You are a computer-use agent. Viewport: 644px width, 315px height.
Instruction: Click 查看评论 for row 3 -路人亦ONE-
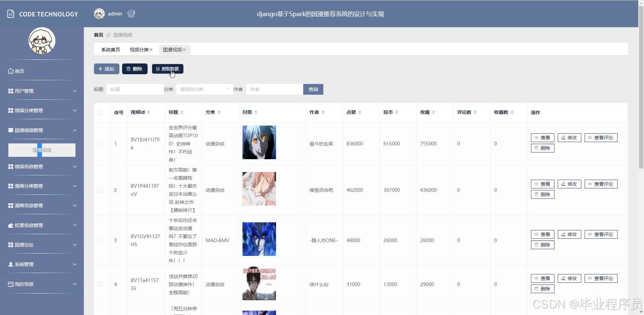[601, 234]
